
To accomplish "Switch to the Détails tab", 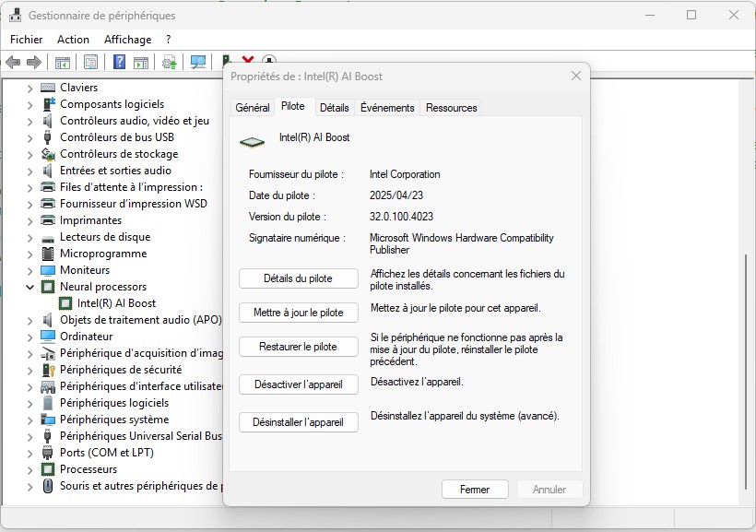I will [x=334, y=108].
